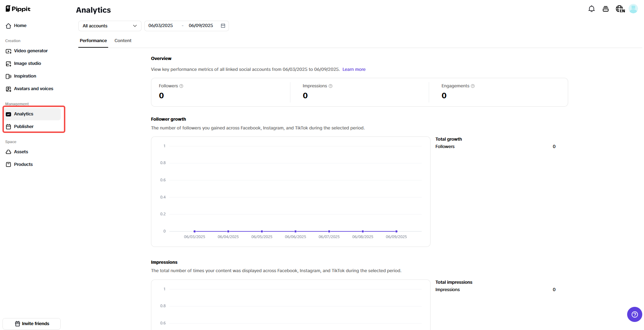Select the Image studio icon

[x=8, y=63]
